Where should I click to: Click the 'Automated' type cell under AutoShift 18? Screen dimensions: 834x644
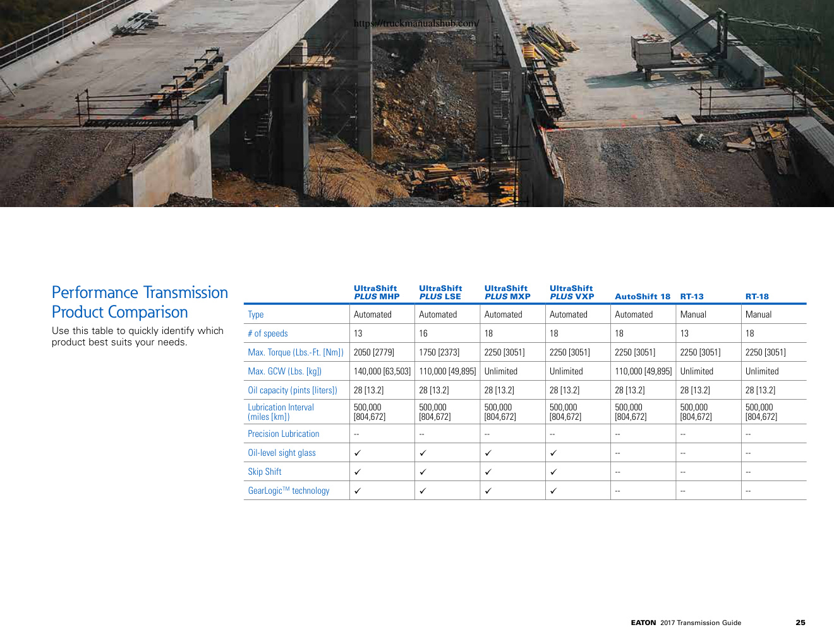[634, 314]
